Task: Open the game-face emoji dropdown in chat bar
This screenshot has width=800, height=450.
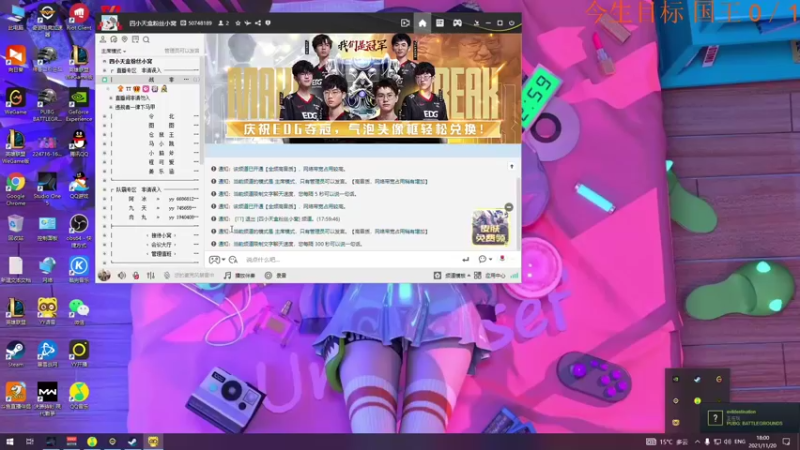Action: 217,260
